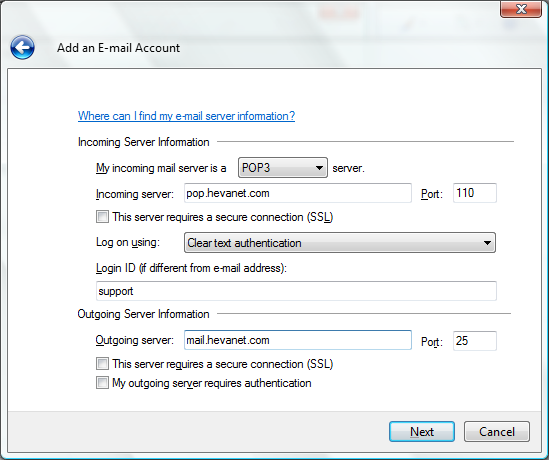Click the Incoming Server Information heading
Viewport: 549px width, 460px height.
[144, 142]
